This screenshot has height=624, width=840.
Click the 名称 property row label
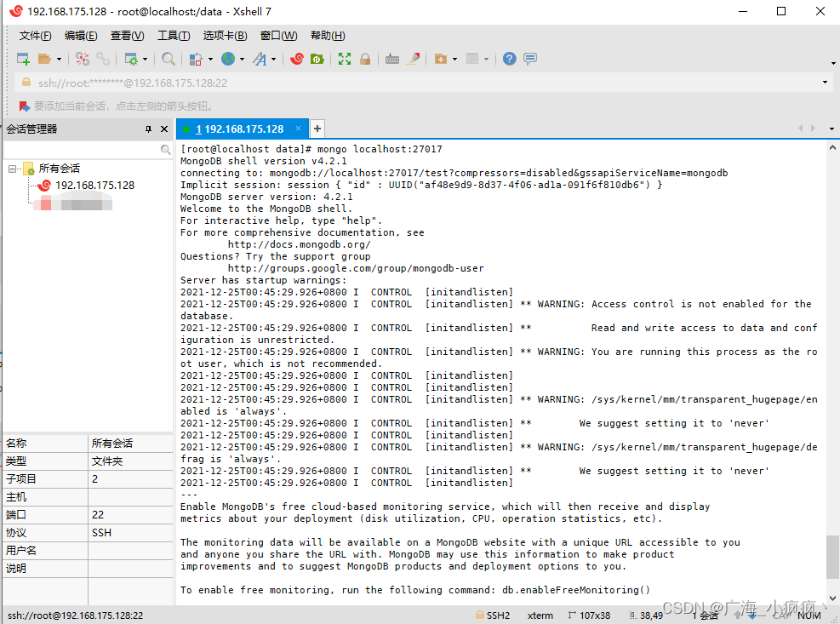(16, 444)
